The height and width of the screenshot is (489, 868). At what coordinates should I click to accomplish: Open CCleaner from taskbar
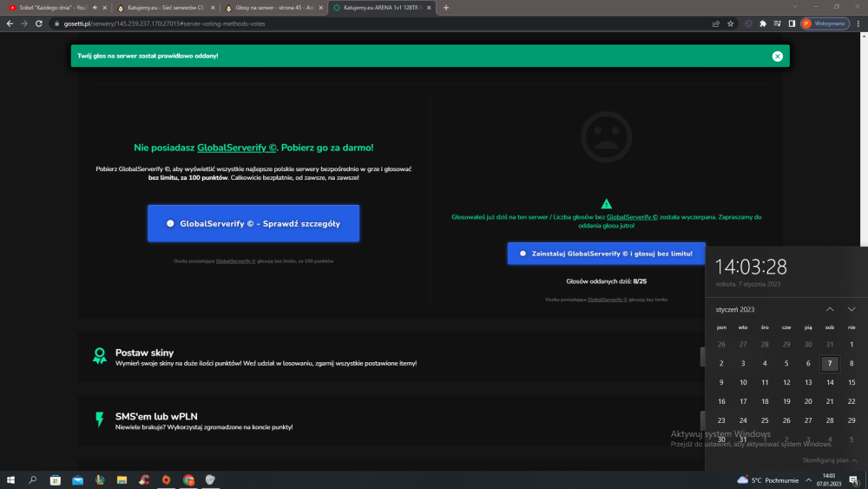(144, 480)
